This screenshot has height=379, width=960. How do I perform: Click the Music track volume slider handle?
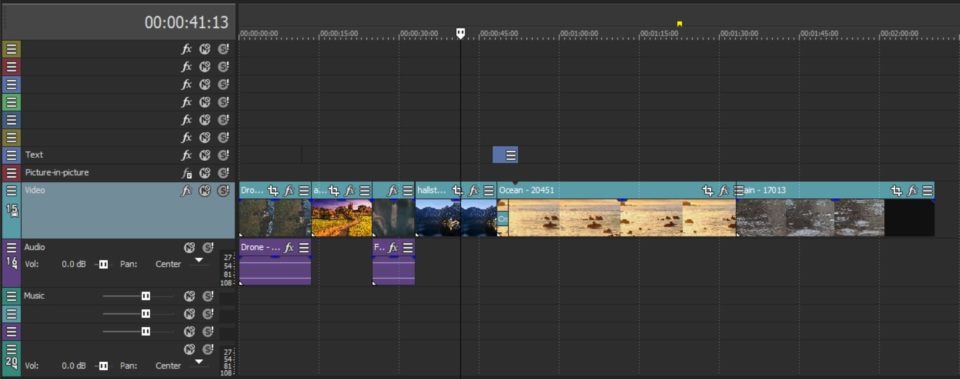click(146, 296)
